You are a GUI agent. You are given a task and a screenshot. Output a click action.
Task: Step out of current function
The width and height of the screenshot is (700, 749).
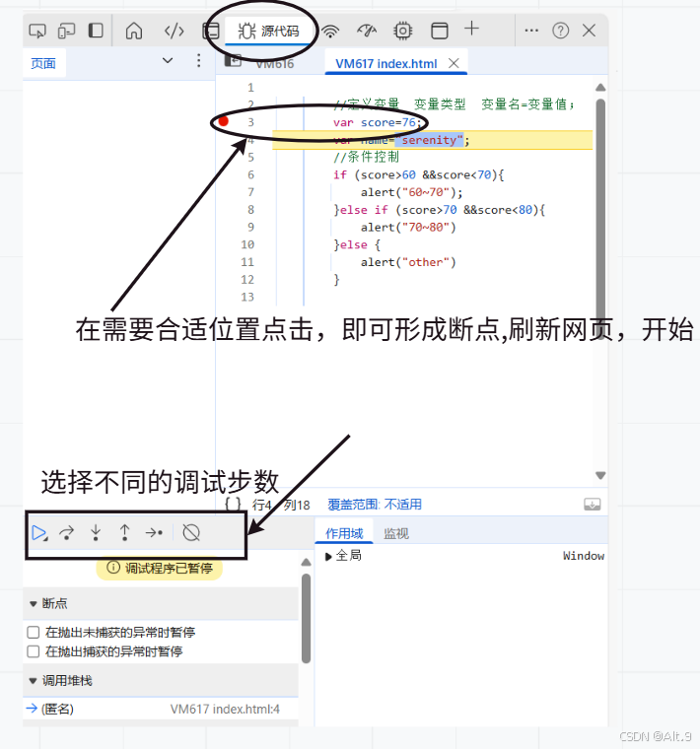[x=124, y=532]
